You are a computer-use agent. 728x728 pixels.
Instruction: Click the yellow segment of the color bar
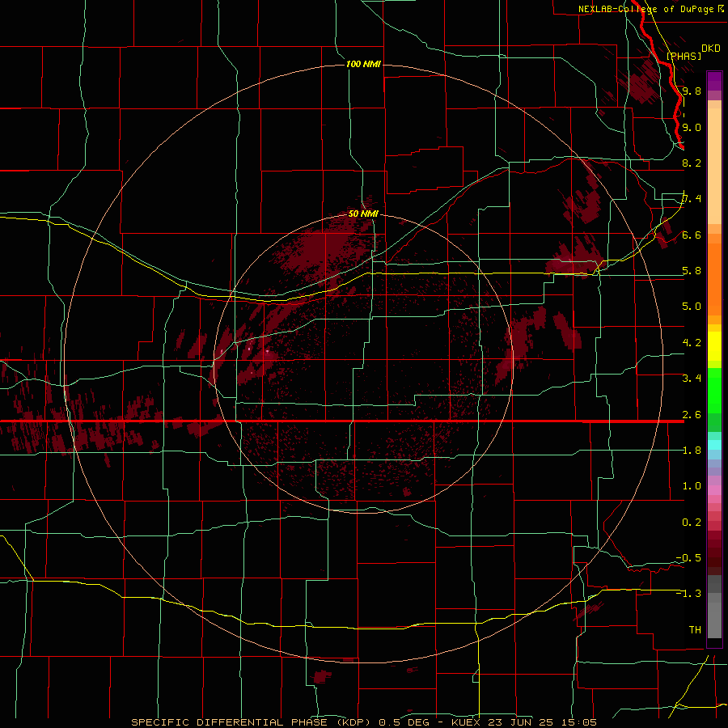(x=714, y=346)
